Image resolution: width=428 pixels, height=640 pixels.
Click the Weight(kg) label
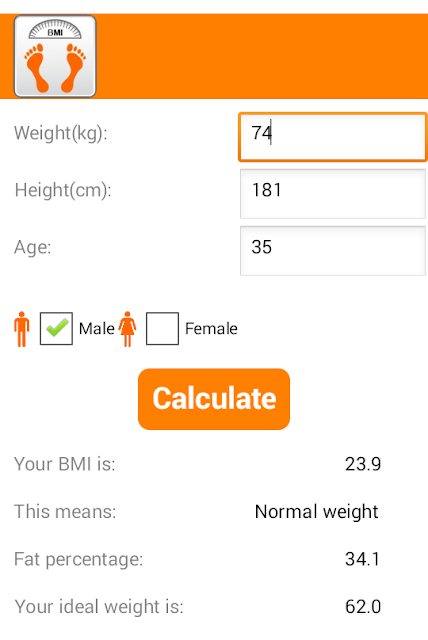click(61, 133)
